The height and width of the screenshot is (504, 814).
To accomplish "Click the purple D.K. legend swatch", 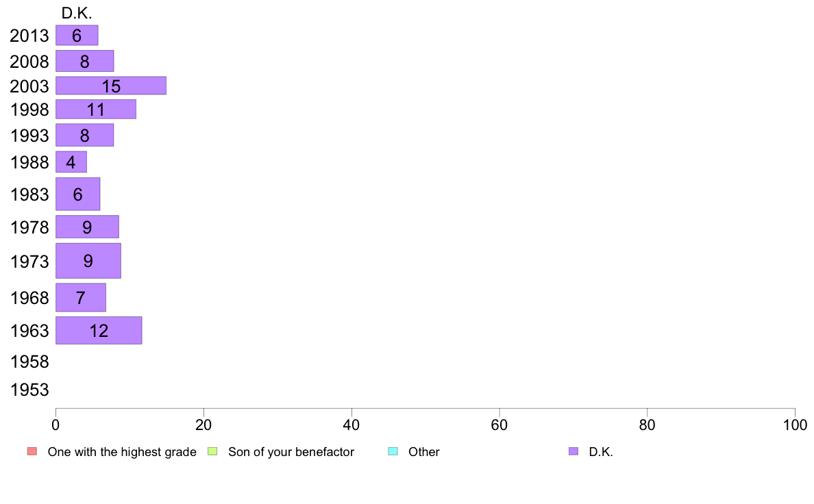I will tap(573, 451).
